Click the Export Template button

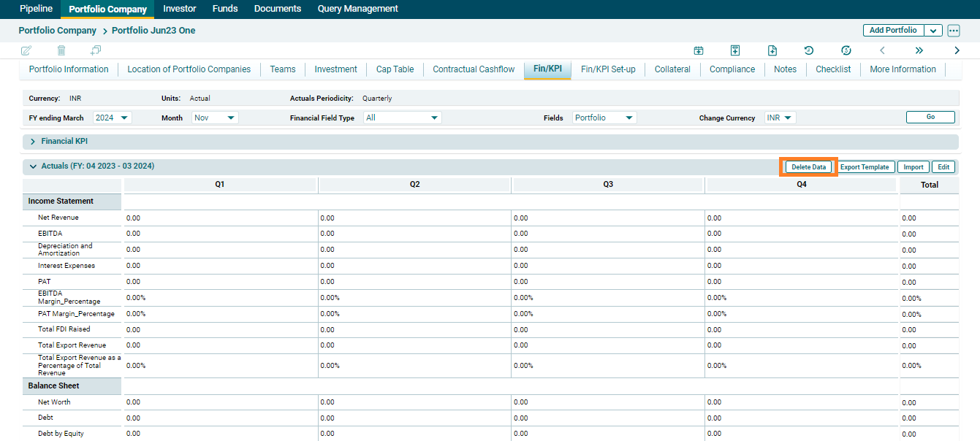(865, 167)
